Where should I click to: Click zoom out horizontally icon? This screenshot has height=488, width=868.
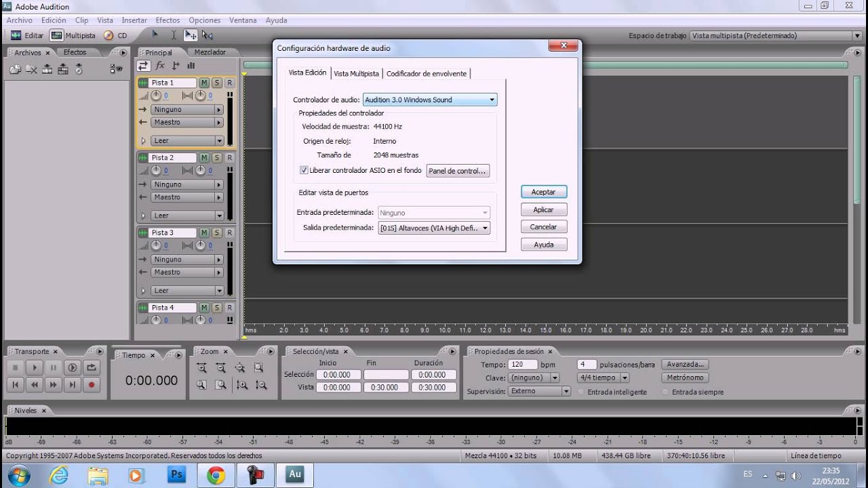click(x=220, y=367)
